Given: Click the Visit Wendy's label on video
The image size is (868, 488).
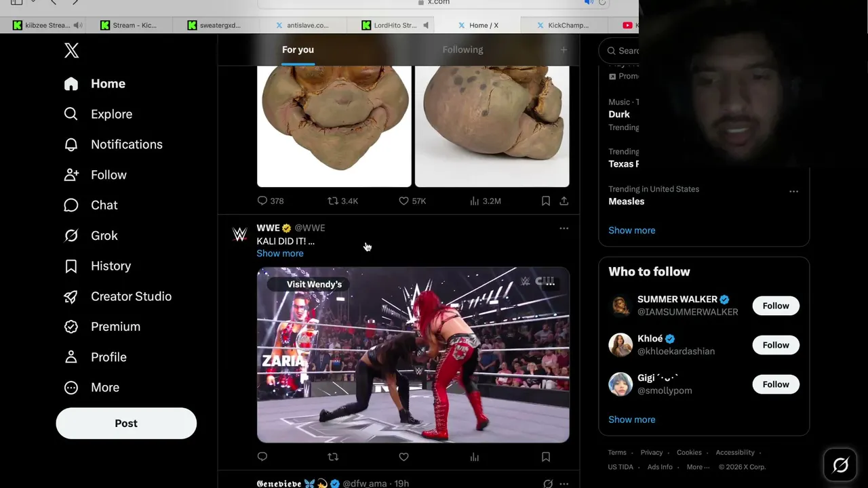Looking at the screenshot, I should pyautogui.click(x=314, y=285).
